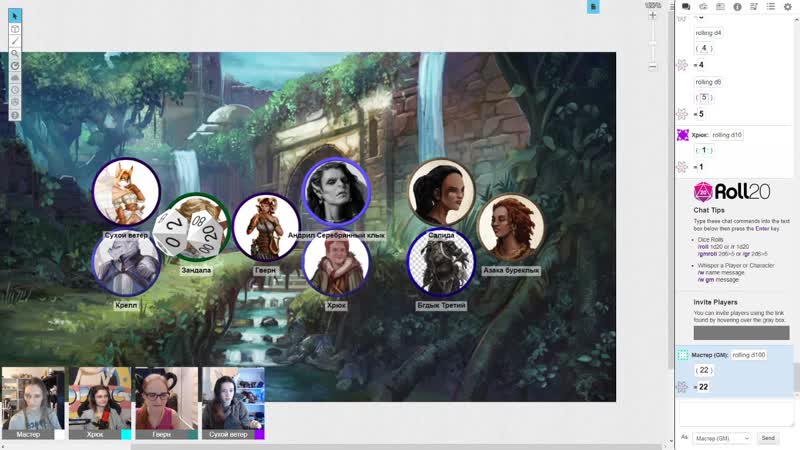The image size is (800, 450).
Task: Pick the Drawing brush tool
Action: [15, 41]
